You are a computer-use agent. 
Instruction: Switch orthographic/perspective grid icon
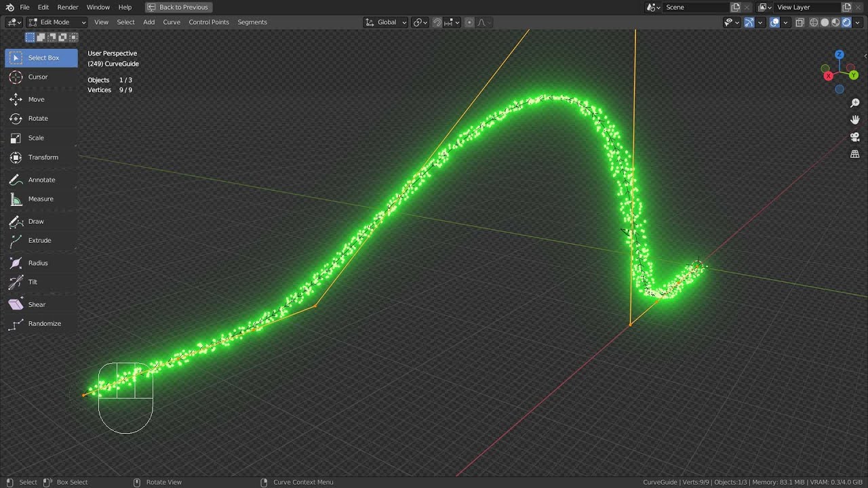coord(855,154)
